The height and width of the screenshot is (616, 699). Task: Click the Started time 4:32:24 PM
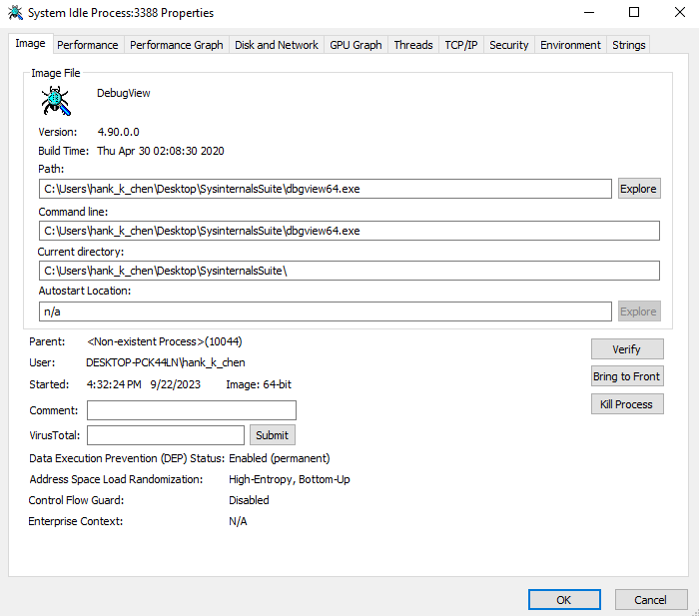pos(114,384)
